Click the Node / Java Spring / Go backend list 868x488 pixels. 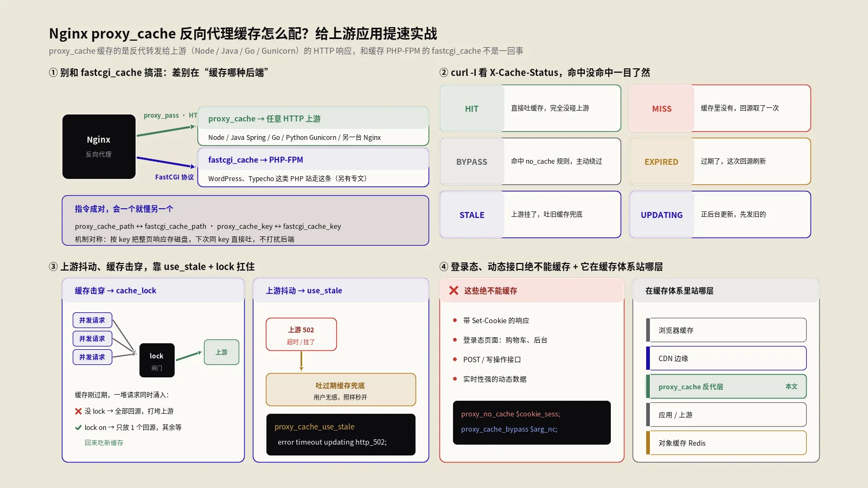pyautogui.click(x=295, y=137)
